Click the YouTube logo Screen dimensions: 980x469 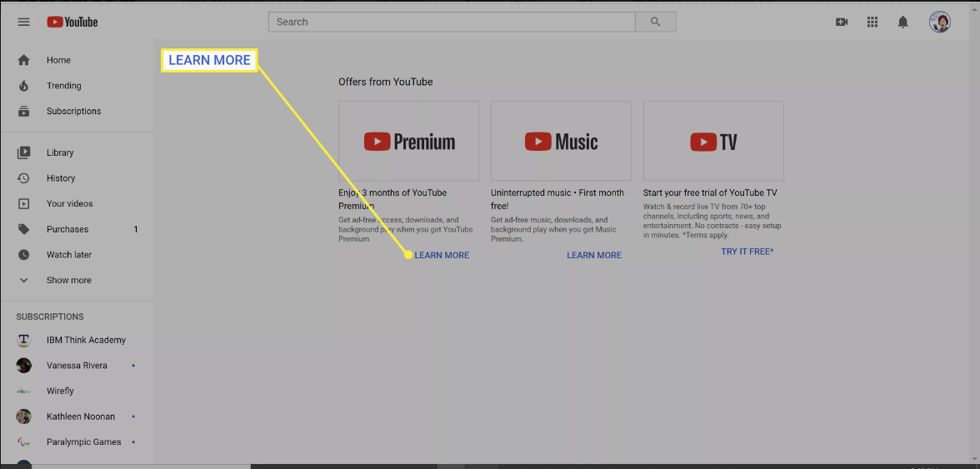click(72, 22)
